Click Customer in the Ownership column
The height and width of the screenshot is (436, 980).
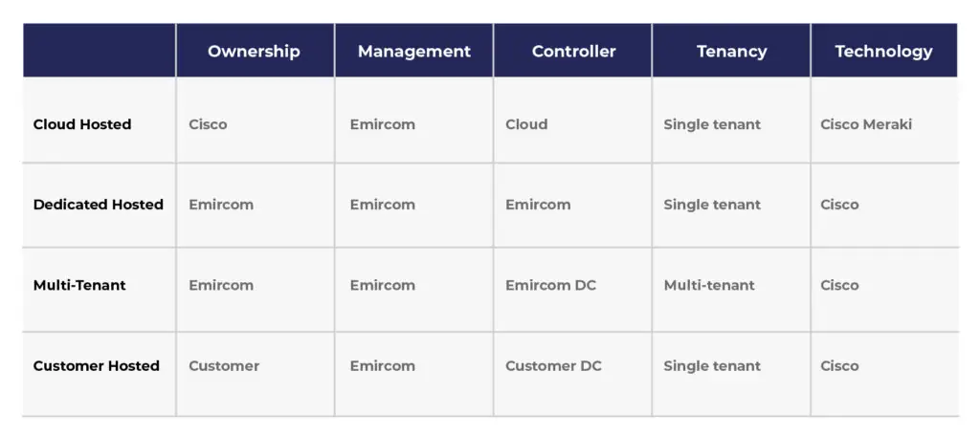tap(224, 365)
